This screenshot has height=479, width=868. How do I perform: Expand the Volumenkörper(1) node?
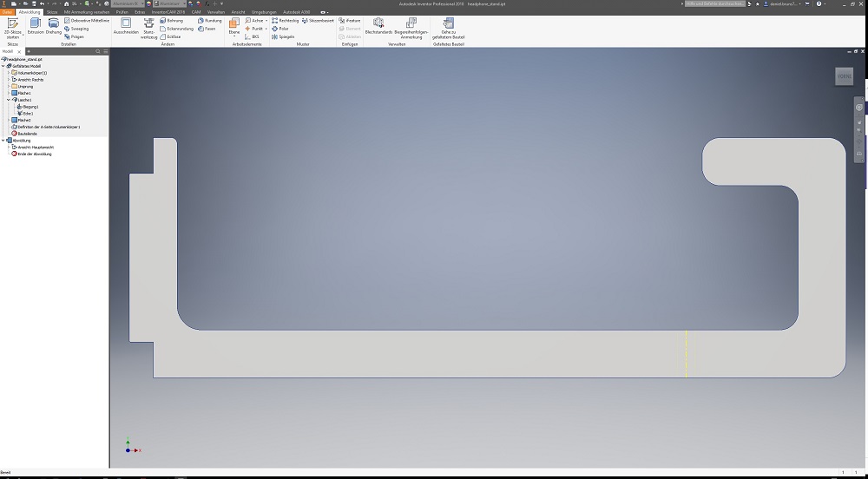click(9, 73)
